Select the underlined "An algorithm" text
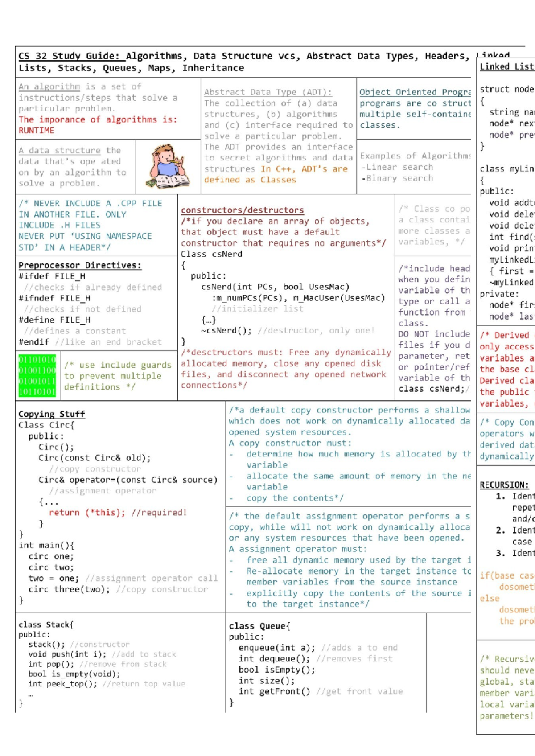The width and height of the screenshot is (535, 756). click(x=49, y=86)
